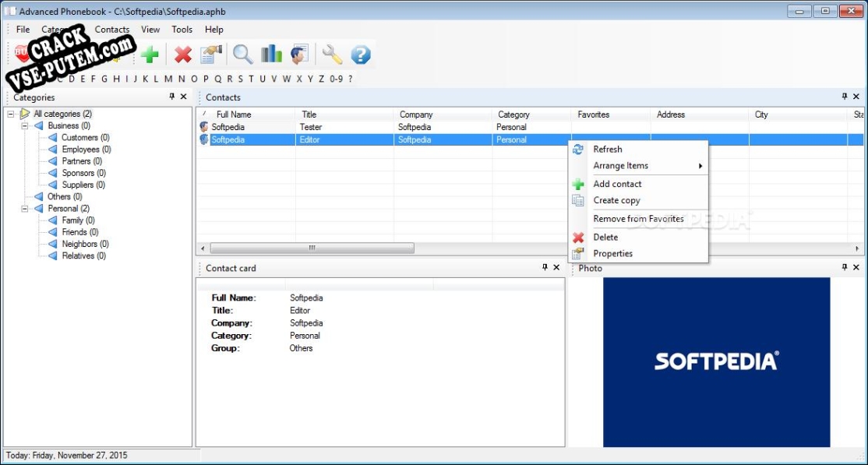Open the blue question mark Help icon
This screenshot has width=868, height=465.
(361, 55)
